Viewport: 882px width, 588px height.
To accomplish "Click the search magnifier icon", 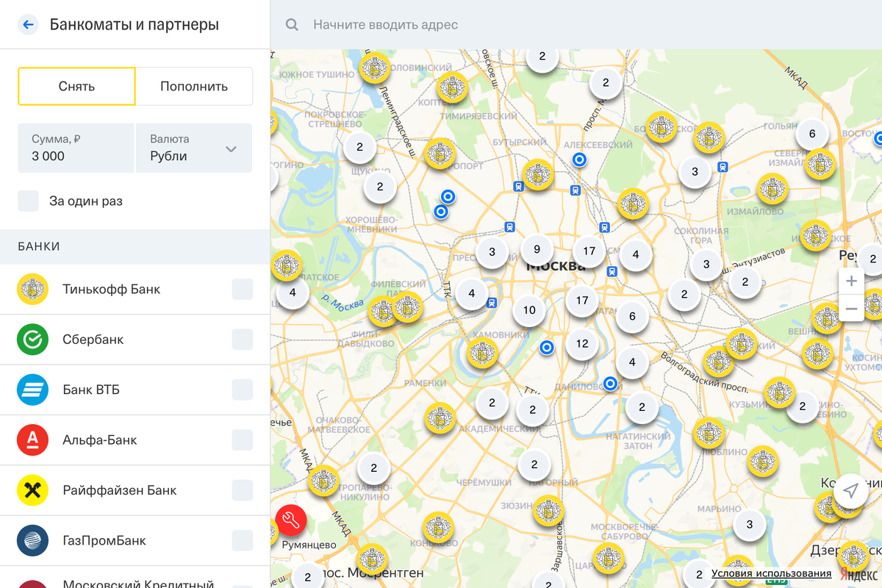I will coord(292,25).
